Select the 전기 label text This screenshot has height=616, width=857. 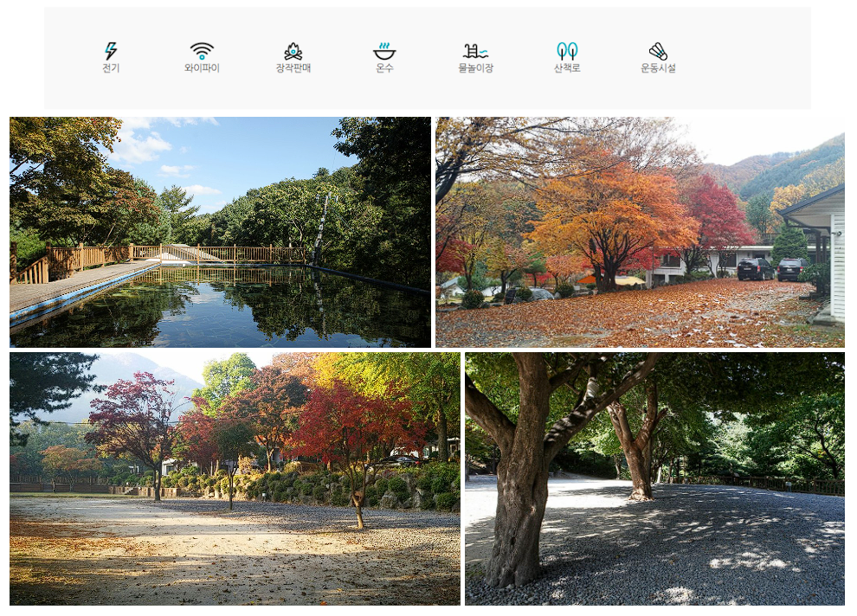[x=111, y=68]
